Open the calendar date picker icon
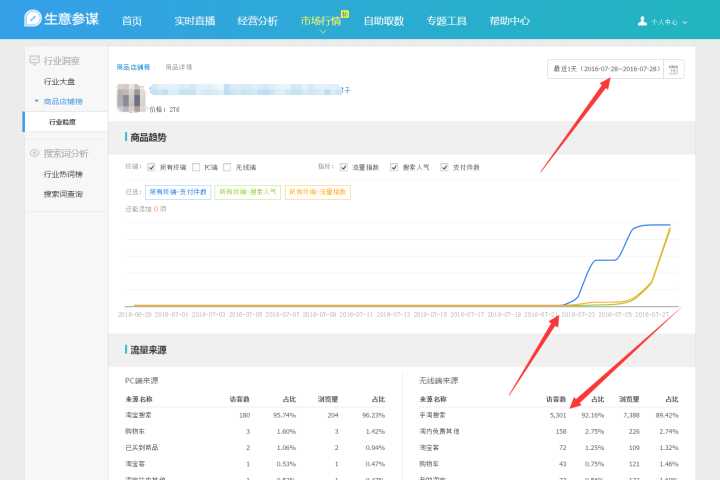This screenshot has width=720, height=480. [x=673, y=69]
